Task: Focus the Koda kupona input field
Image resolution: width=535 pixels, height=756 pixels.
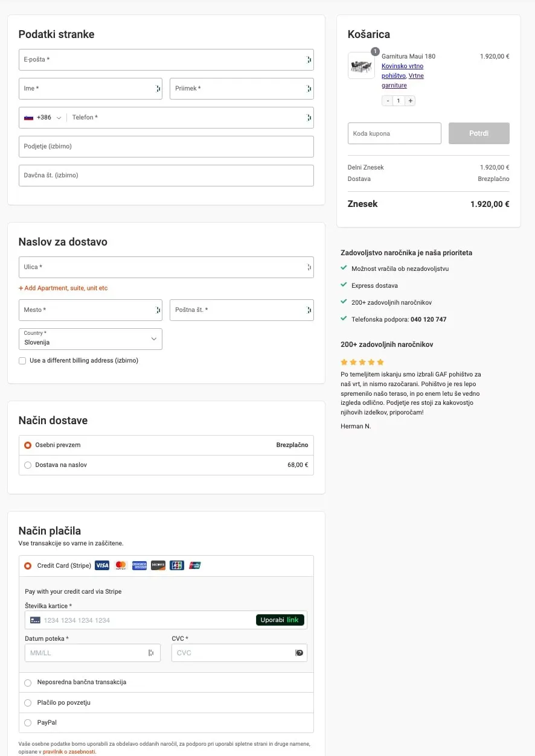Action: (394, 133)
